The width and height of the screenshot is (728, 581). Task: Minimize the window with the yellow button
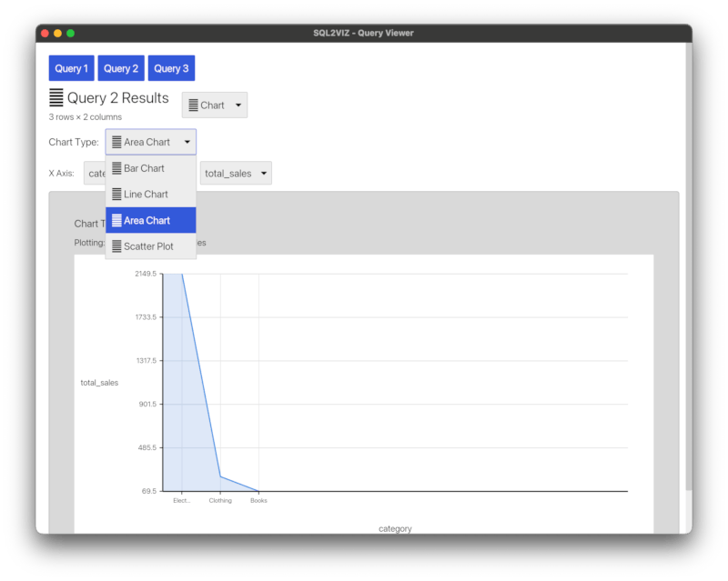[x=57, y=34]
